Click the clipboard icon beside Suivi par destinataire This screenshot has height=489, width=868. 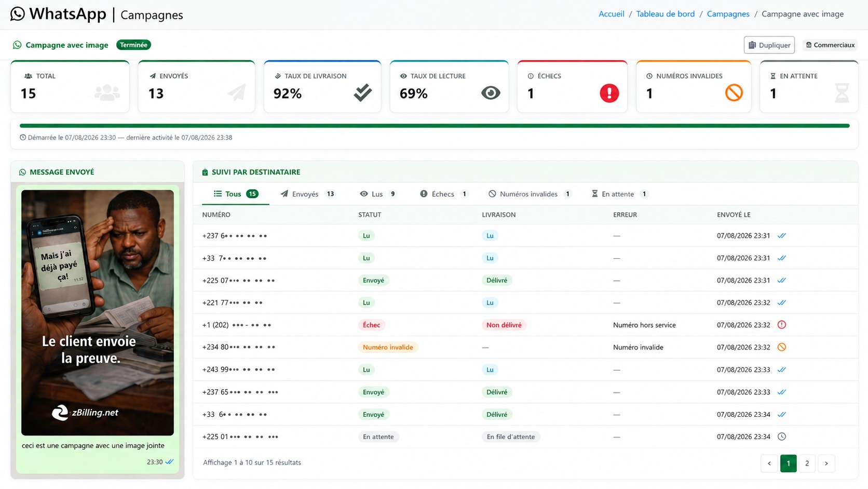pyautogui.click(x=205, y=172)
